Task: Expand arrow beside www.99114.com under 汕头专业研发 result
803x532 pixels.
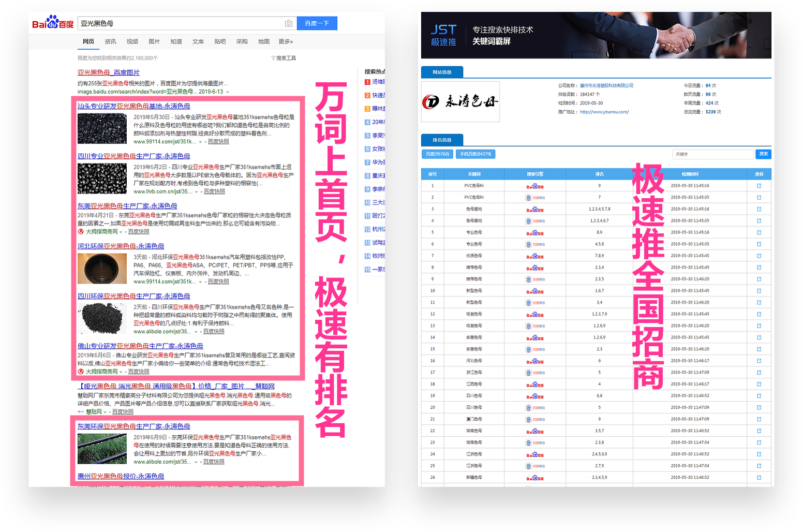Action: [x=200, y=142]
